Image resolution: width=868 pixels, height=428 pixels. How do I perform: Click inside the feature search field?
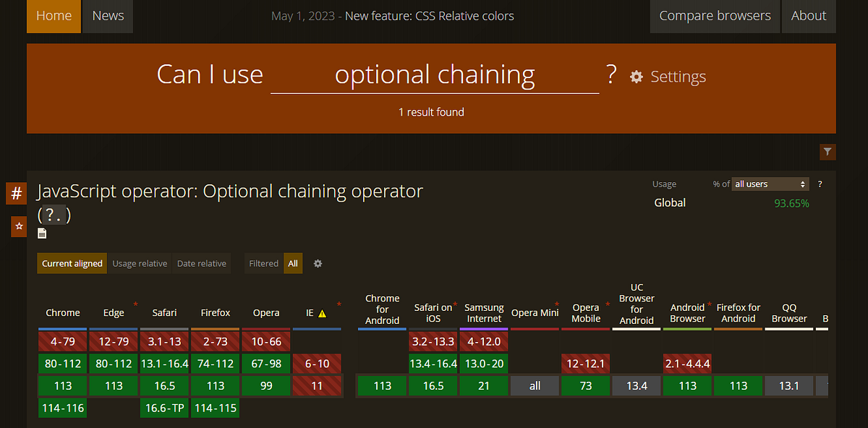(x=434, y=74)
